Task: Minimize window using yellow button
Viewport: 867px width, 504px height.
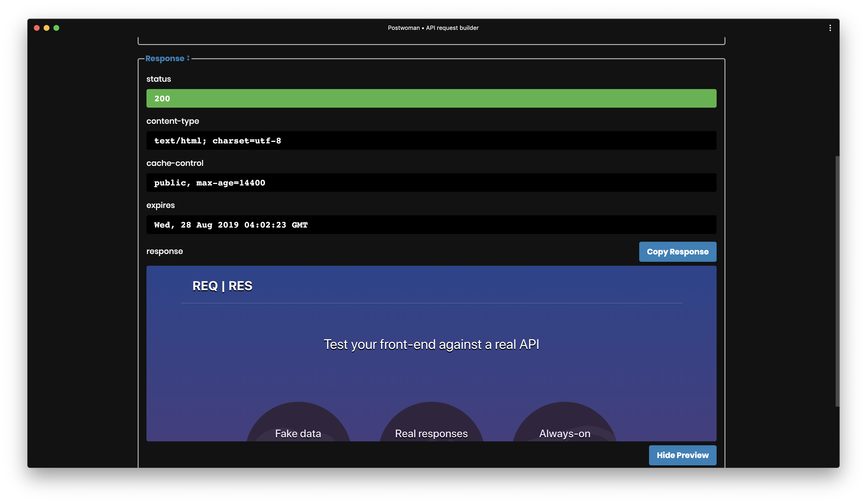Action: coord(47,28)
